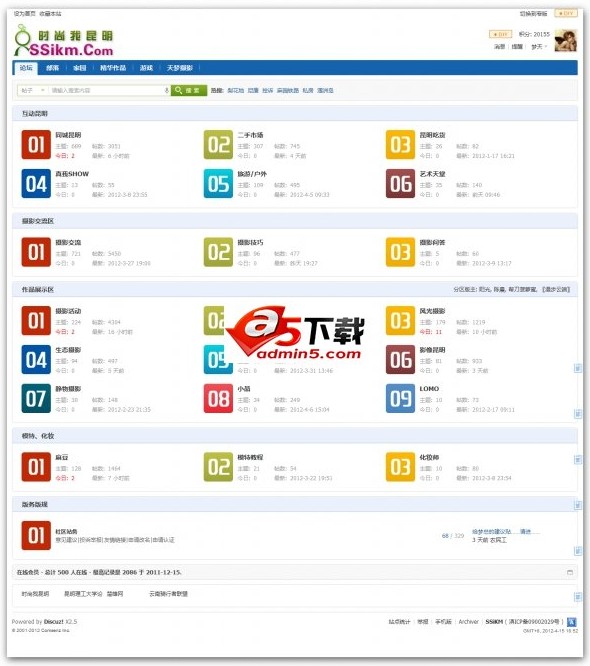This screenshot has height=666, width=590.
Task: Open the 06 tile beside 影像昆明
Action: point(400,359)
